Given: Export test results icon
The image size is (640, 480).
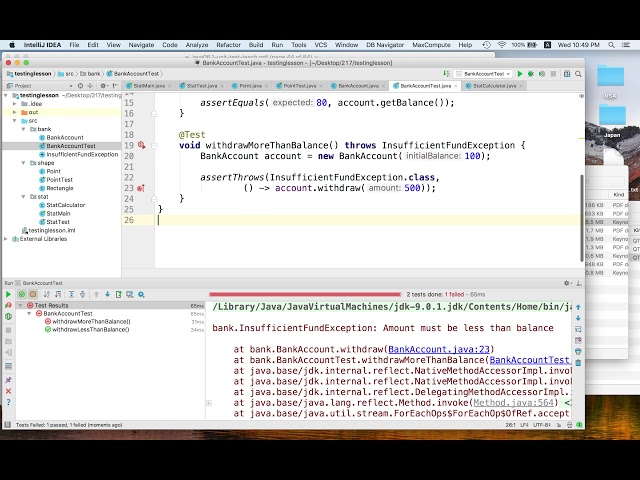Looking at the screenshot, I should pyautogui.click(x=119, y=294).
